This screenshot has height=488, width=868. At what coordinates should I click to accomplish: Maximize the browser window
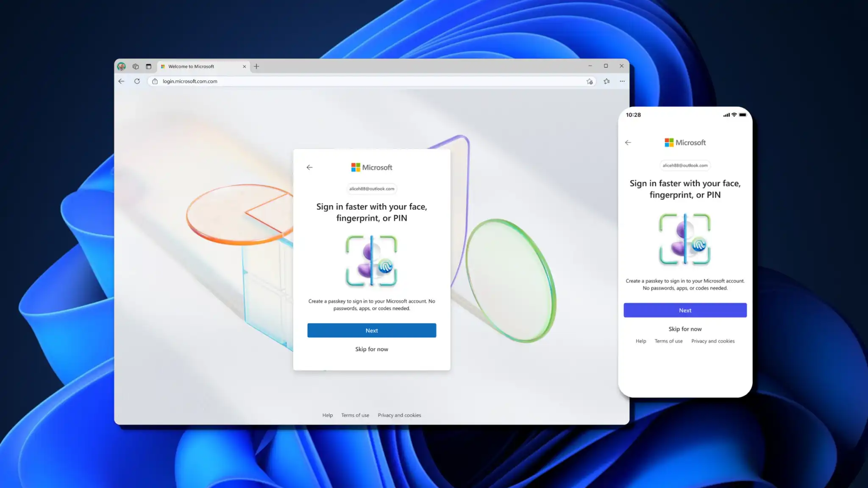pos(606,66)
